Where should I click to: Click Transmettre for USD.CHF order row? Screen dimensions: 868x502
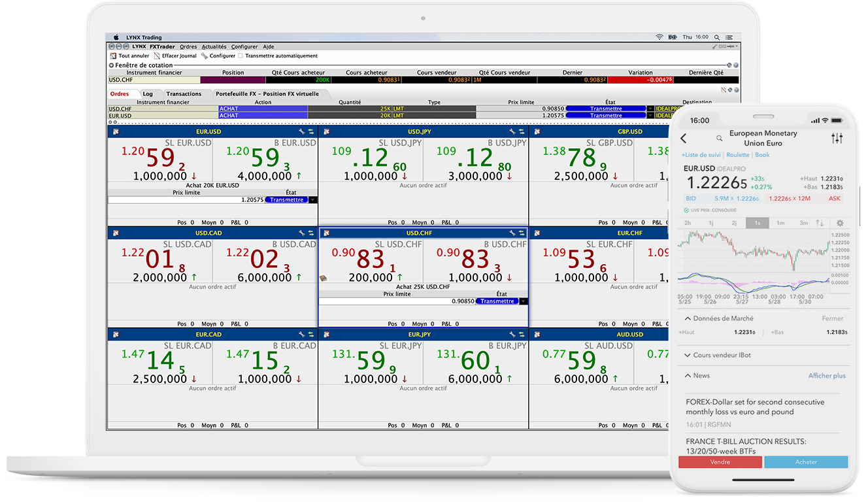[x=606, y=109]
